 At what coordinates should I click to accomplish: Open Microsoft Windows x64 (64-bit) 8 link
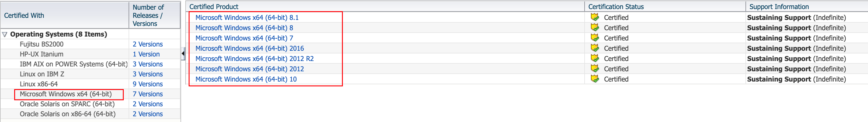(x=244, y=28)
